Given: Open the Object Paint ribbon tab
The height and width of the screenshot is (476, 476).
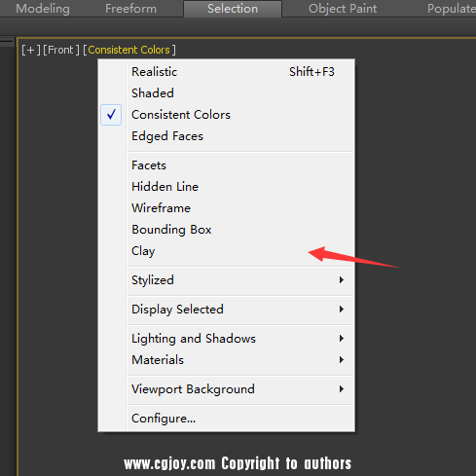Looking at the screenshot, I should tap(343, 9).
